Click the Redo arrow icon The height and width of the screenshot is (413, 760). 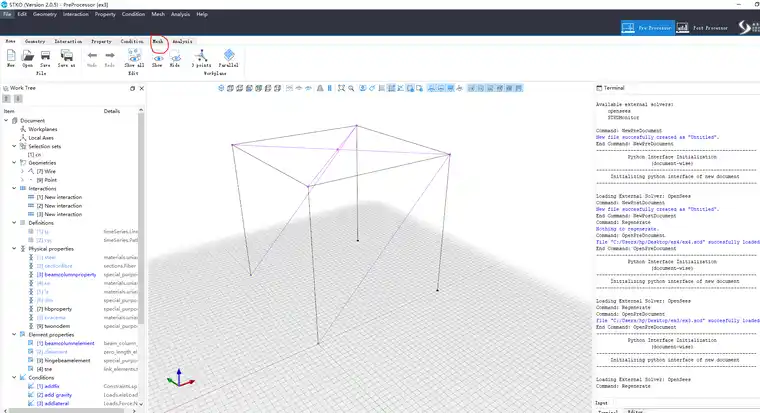point(110,56)
